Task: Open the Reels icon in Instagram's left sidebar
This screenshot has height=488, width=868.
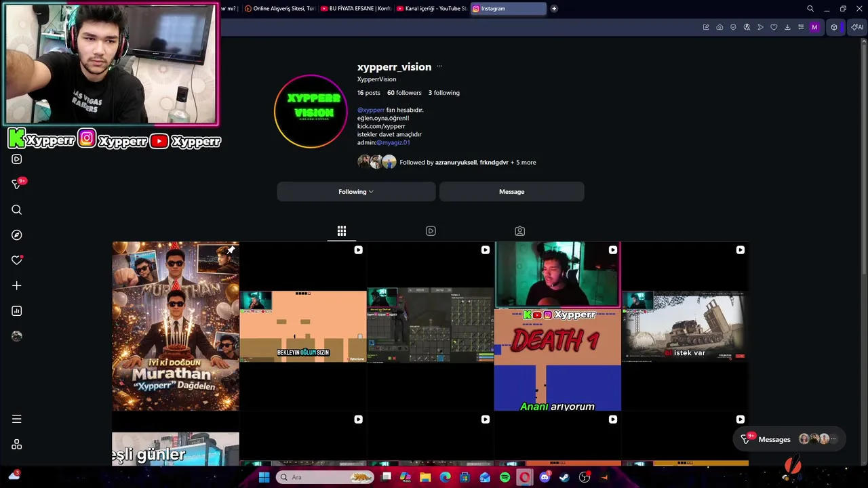Action: coord(17,159)
